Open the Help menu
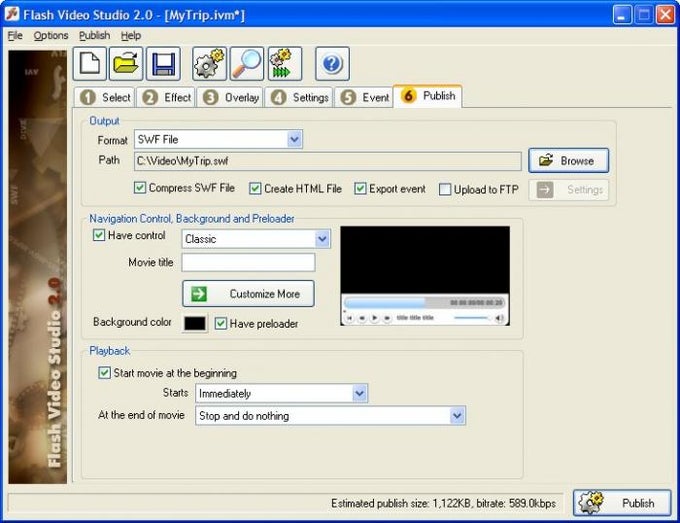 131,36
